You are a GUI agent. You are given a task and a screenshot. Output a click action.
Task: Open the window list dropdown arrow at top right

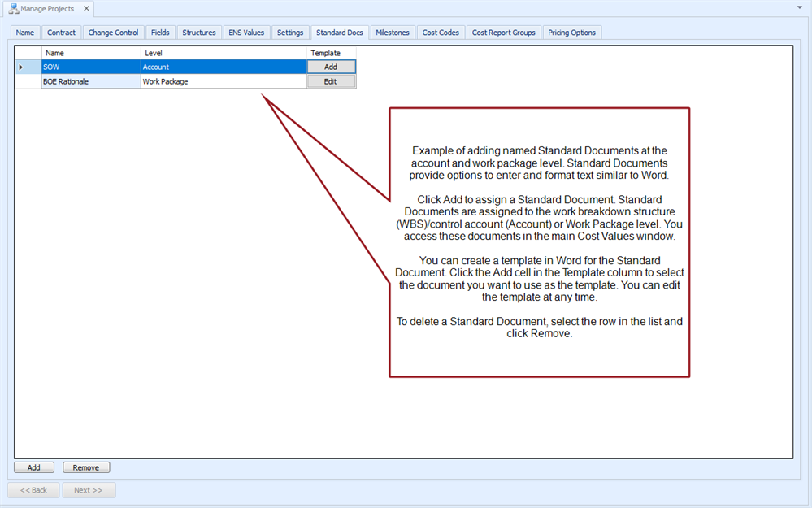point(800,7)
